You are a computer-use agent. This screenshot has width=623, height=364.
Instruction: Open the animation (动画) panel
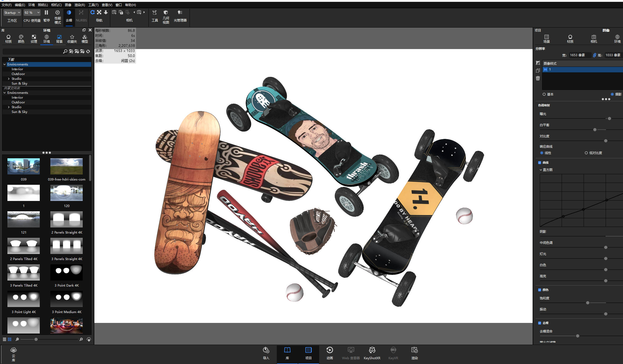[330, 353]
